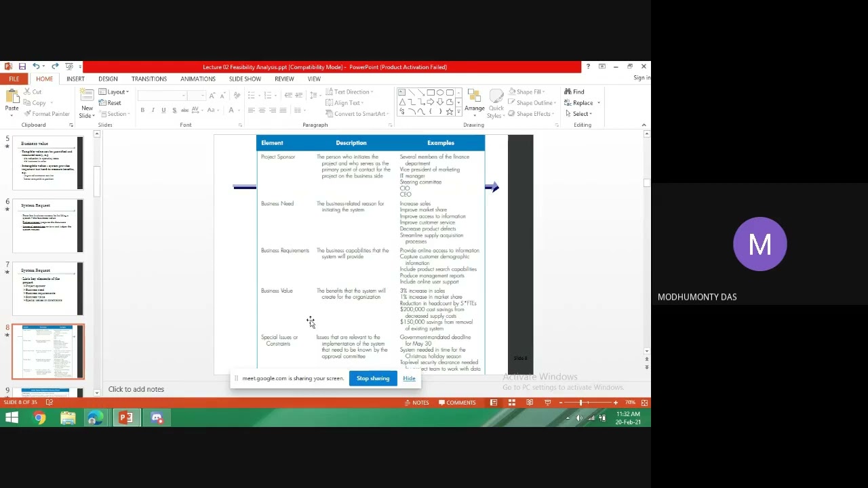The height and width of the screenshot is (488, 868).
Task: Open the Shape Fill color menu
Action: (527, 92)
